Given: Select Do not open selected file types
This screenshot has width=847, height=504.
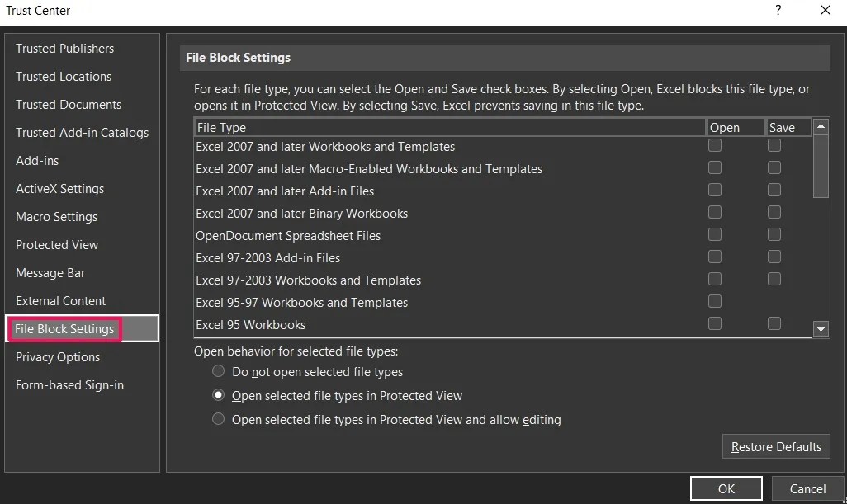Looking at the screenshot, I should pyautogui.click(x=219, y=371).
